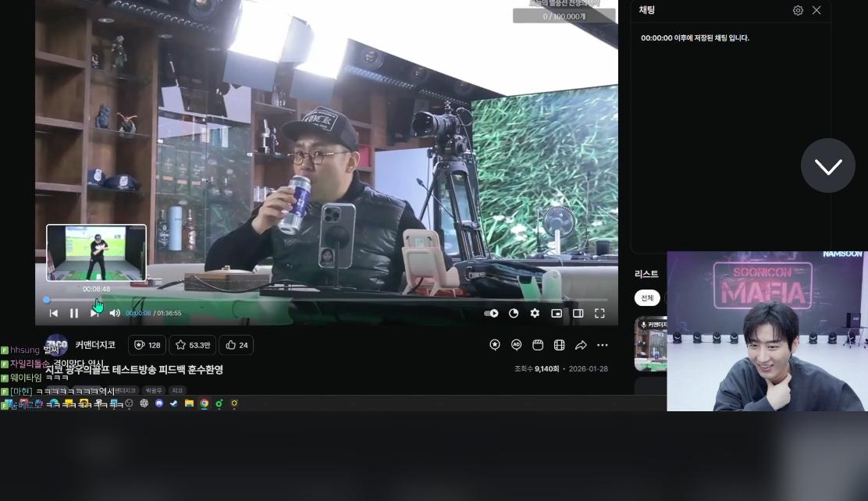This screenshot has height=501, width=868.
Task: Click the AD icon below video
Action: [x=516, y=345]
